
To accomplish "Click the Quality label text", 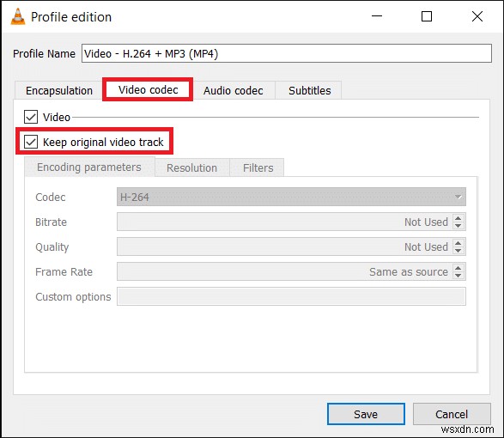I will (52, 247).
